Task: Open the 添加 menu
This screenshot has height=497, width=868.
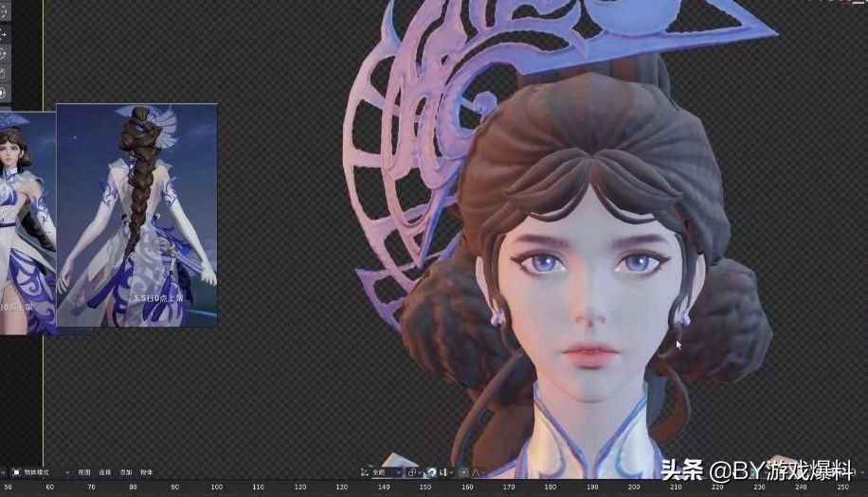Action: [x=126, y=471]
